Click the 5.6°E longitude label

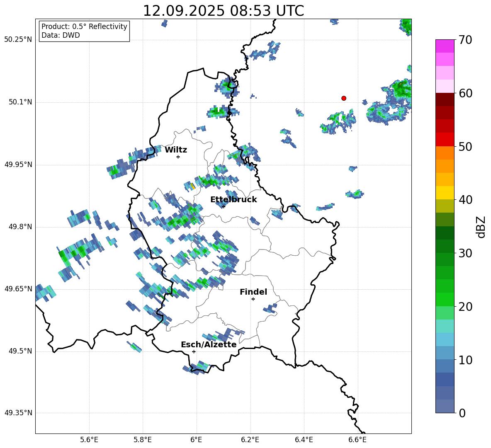pos(89,440)
